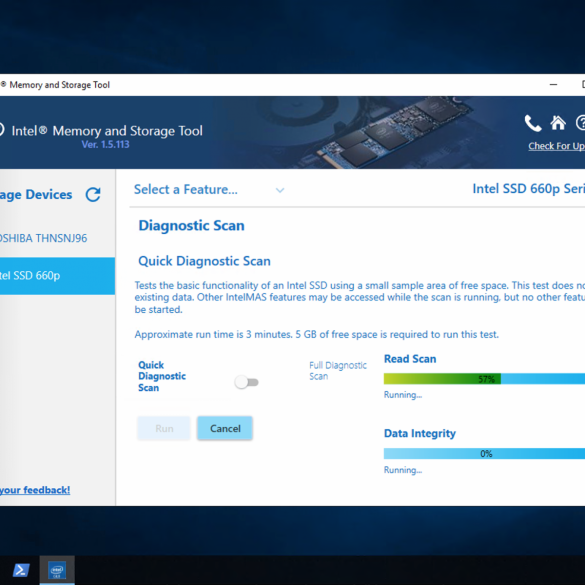Click the Data Integrity progress bar at 0%

[484, 453]
